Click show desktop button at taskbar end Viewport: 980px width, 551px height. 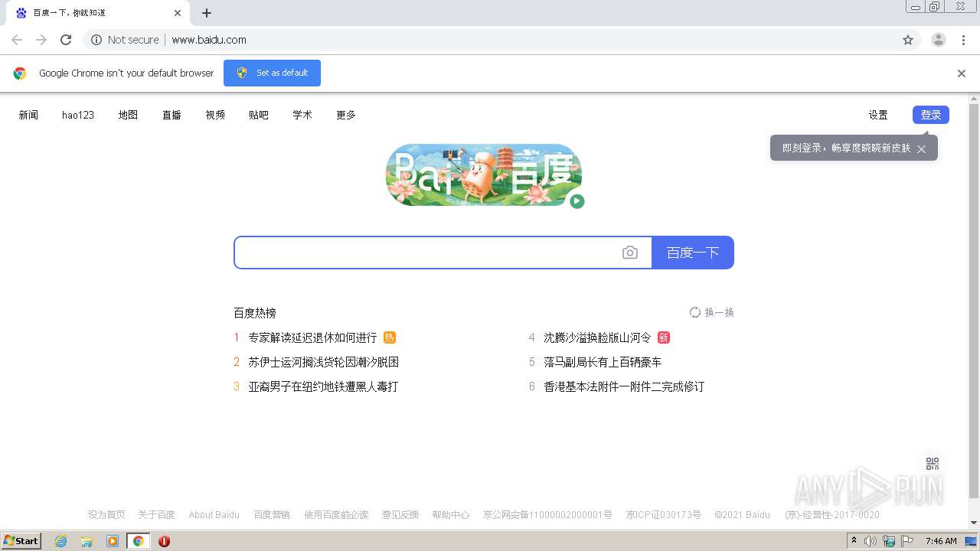(971, 541)
